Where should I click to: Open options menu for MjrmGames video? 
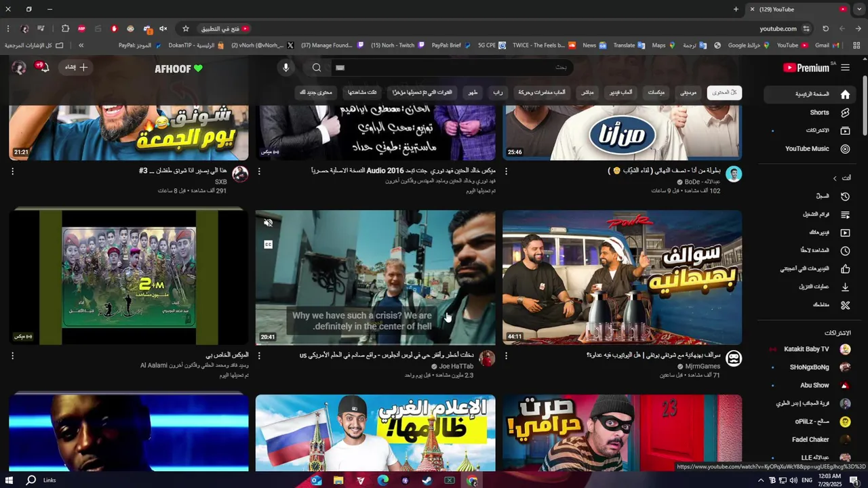coord(506,356)
